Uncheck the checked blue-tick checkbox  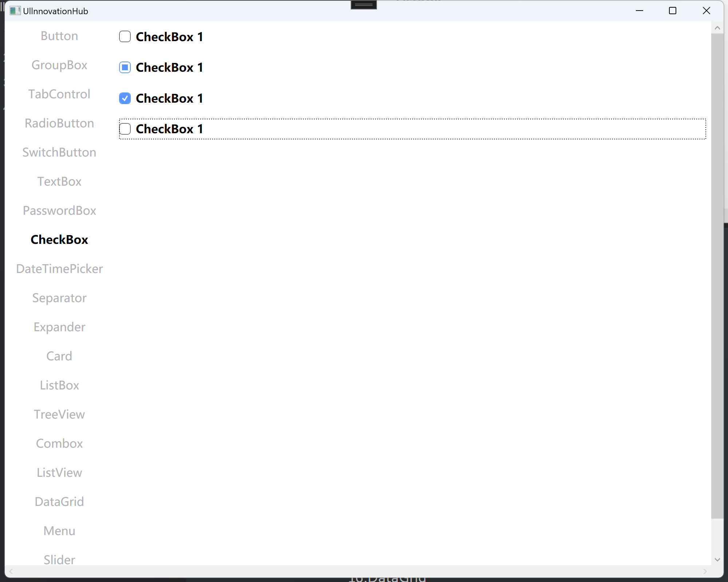pyautogui.click(x=125, y=98)
